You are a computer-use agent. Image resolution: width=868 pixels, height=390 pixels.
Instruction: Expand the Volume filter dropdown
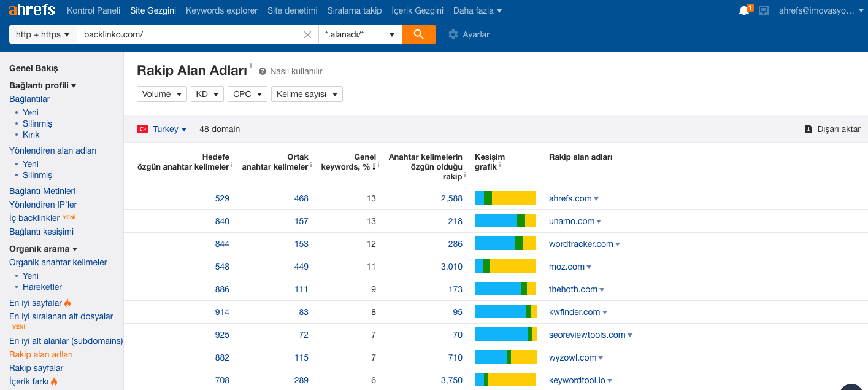coord(162,94)
